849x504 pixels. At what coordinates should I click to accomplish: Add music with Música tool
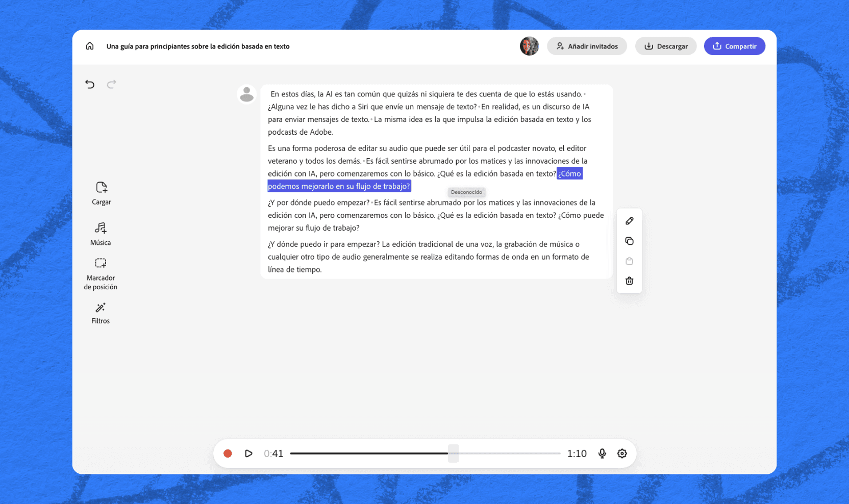click(x=101, y=234)
